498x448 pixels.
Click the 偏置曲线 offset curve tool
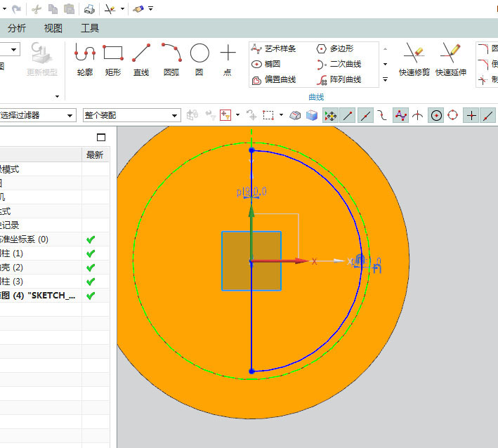pos(273,79)
